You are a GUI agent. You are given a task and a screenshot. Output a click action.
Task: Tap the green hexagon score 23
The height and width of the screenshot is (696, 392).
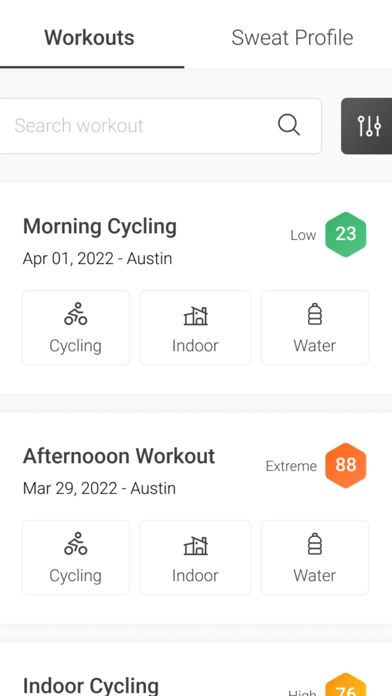pos(346,234)
